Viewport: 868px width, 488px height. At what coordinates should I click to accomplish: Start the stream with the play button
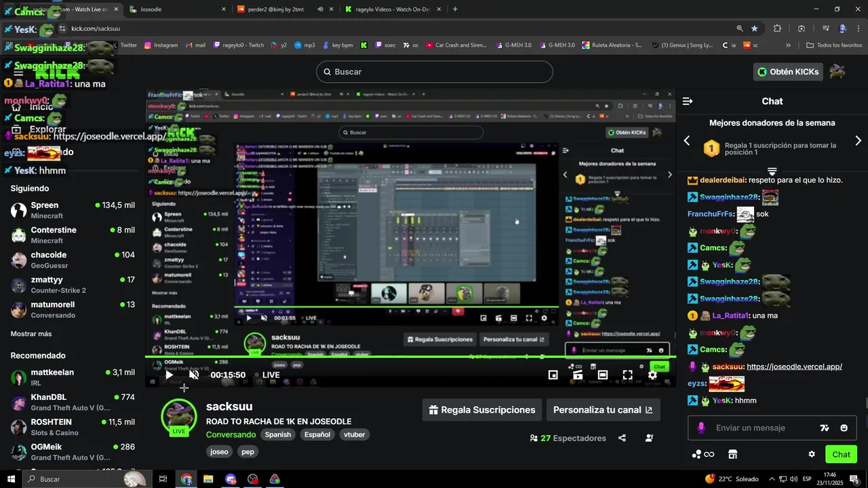170,375
